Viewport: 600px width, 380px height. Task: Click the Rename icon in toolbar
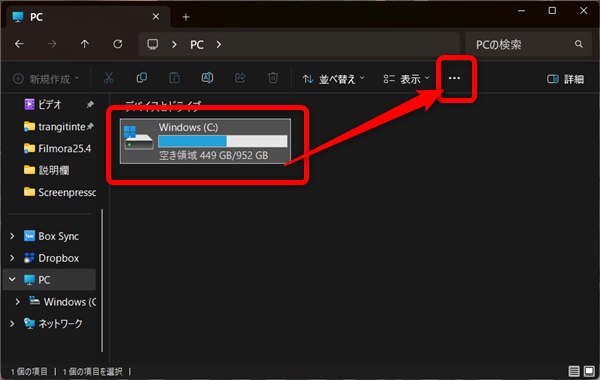pos(207,78)
